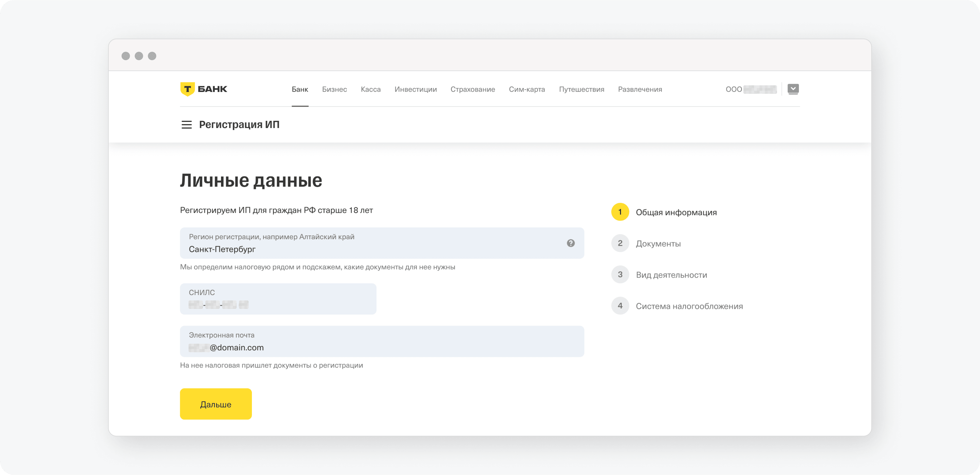Select step 1 Общая информация

(664, 212)
